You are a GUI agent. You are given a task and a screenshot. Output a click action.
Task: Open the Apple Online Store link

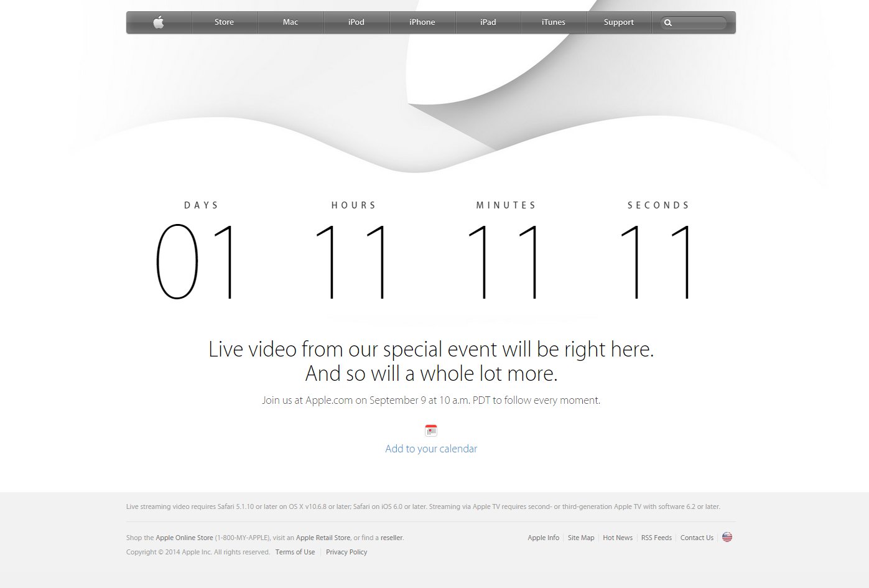(x=184, y=538)
